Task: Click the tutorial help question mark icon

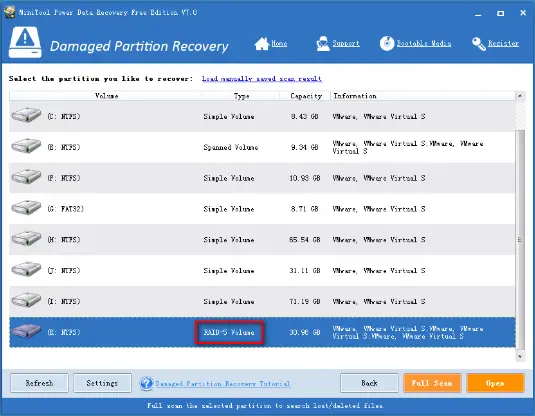Action: [146, 383]
